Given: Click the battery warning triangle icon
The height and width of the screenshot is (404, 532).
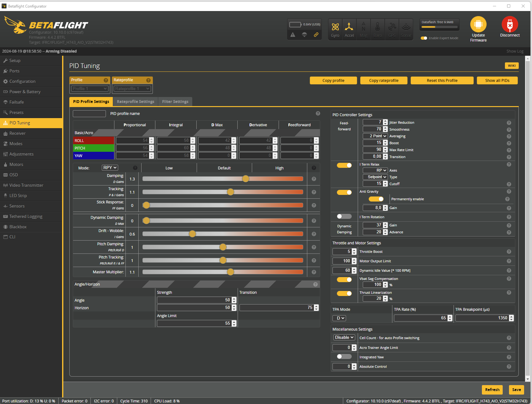Looking at the screenshot, I should [x=293, y=35].
